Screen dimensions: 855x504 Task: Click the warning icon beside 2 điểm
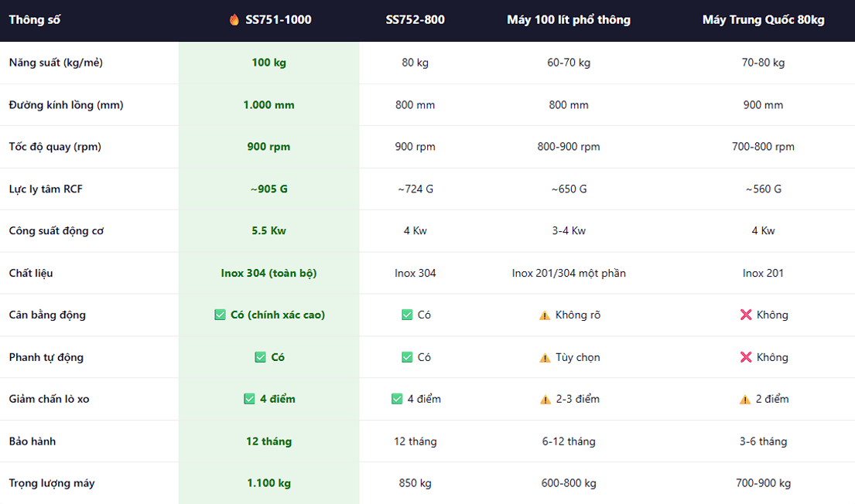[x=745, y=400]
